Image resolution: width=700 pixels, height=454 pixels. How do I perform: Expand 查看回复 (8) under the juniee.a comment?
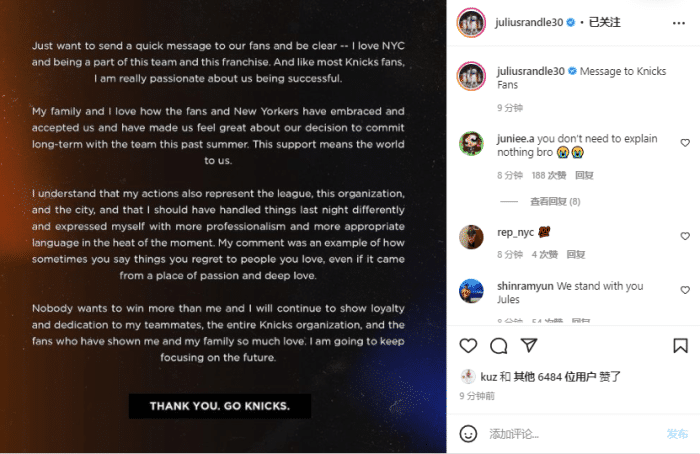tap(555, 201)
